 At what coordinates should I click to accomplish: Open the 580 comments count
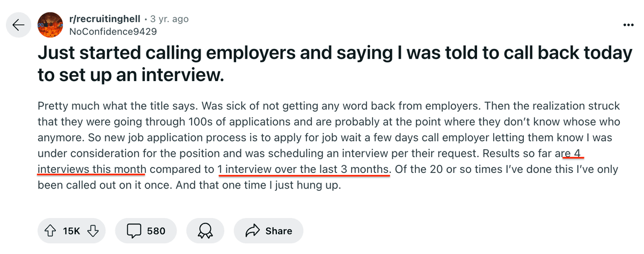[156, 231]
